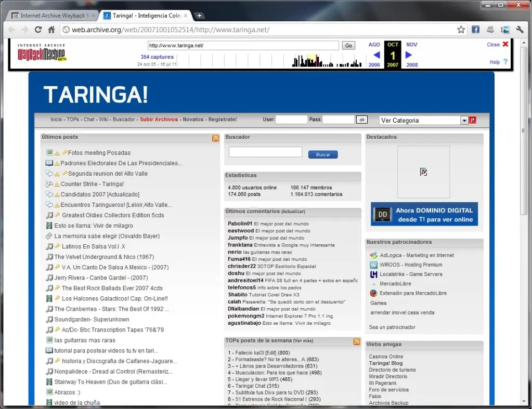Open Fotos meeting Posadas post
Image resolution: width=532 pixels, height=409 pixels.
pyautogui.click(x=99, y=153)
